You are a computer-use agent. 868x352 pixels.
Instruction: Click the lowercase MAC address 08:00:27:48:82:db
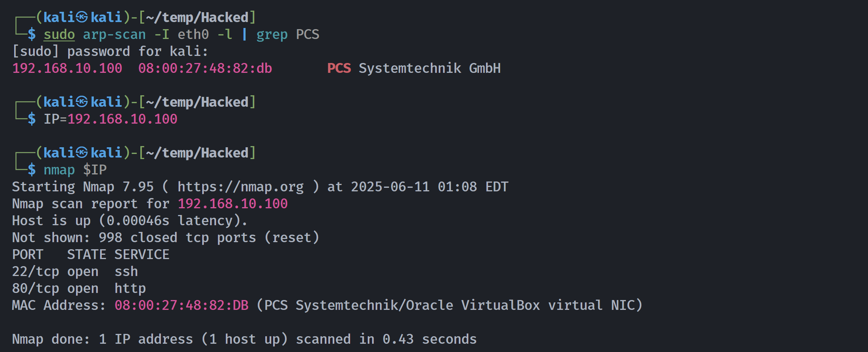point(205,69)
